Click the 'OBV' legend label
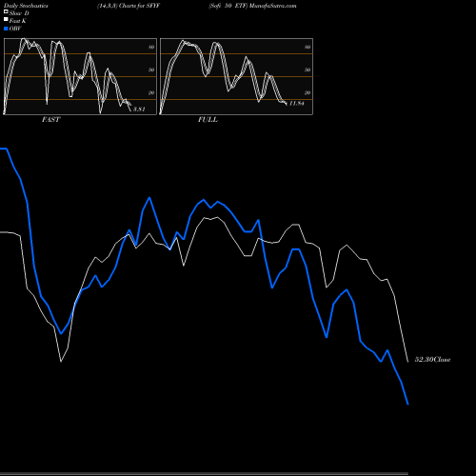The image size is (476, 476). [15, 29]
